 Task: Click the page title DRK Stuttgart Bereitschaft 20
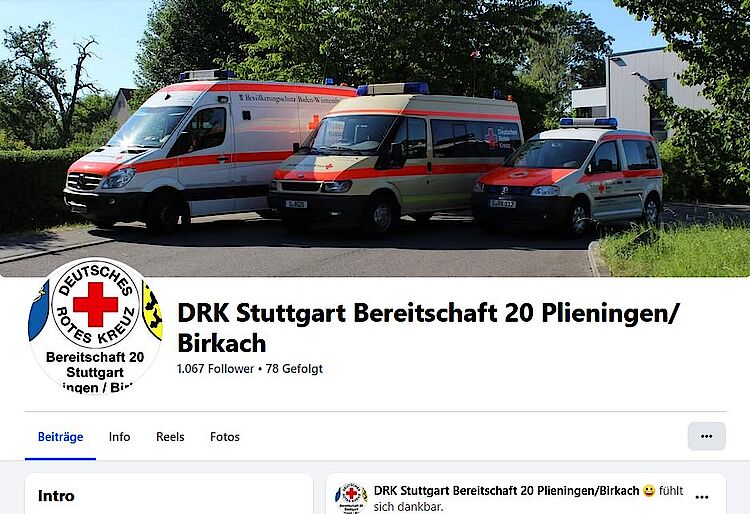428,328
